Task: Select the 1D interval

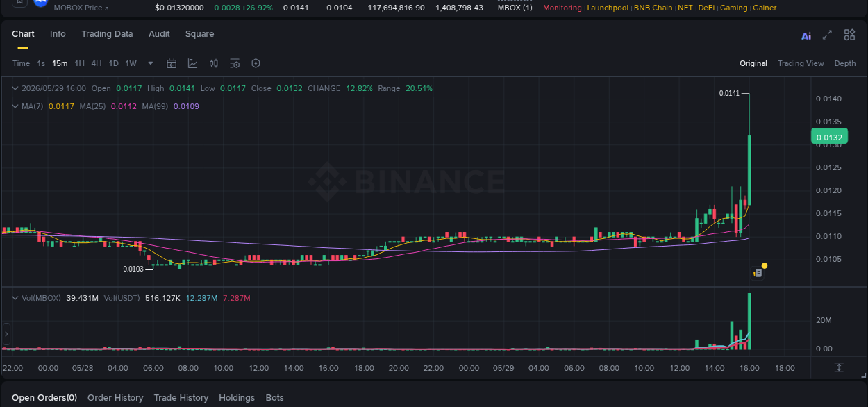Action: tap(114, 63)
